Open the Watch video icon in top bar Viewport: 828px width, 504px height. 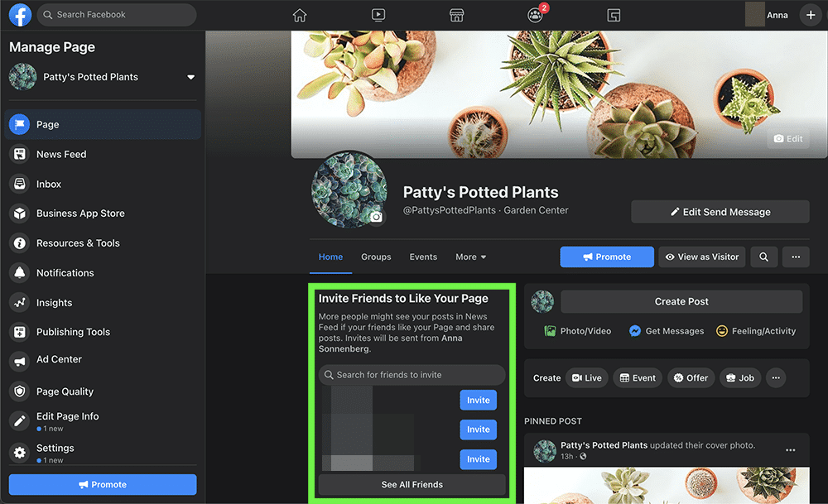(378, 15)
